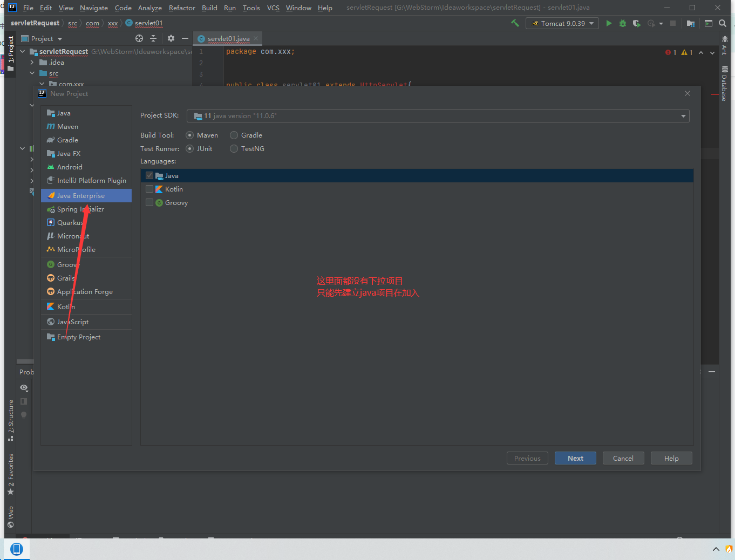The height and width of the screenshot is (560, 735).
Task: Click the Profiler run icon
Action: (x=651, y=23)
